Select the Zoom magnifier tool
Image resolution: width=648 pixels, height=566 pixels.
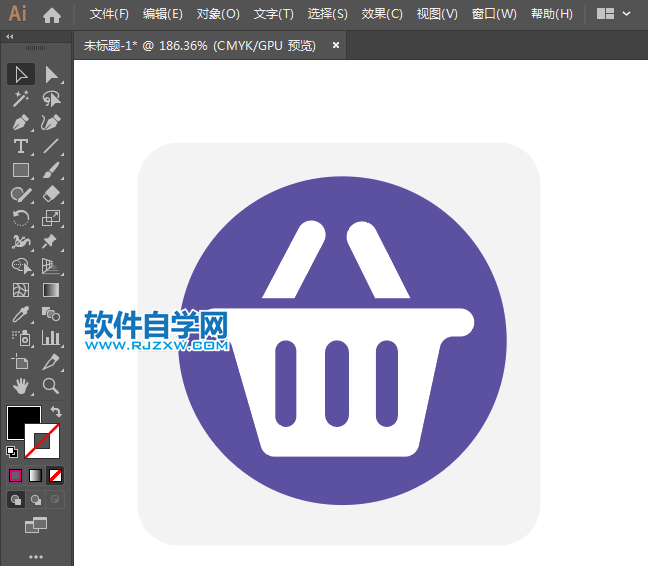pos(51,385)
